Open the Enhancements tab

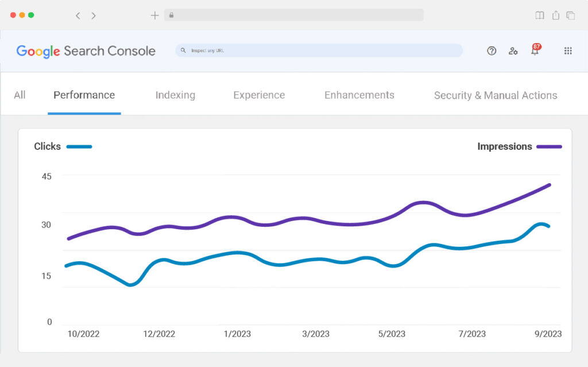click(x=359, y=95)
